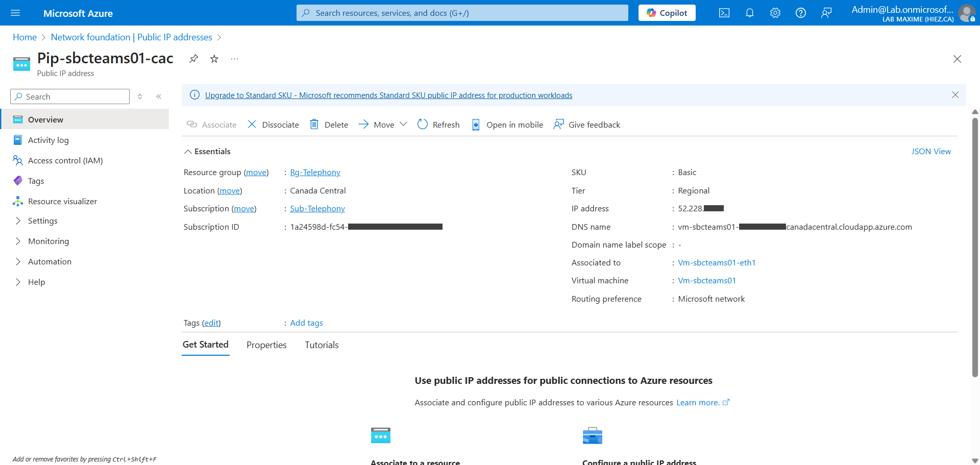This screenshot has width=980, height=465.
Task: Mark resource as favorite with star
Action: [x=214, y=59]
